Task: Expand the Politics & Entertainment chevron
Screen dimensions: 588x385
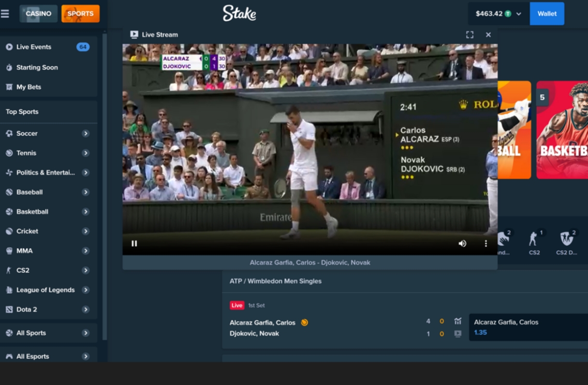Action: 86,173
